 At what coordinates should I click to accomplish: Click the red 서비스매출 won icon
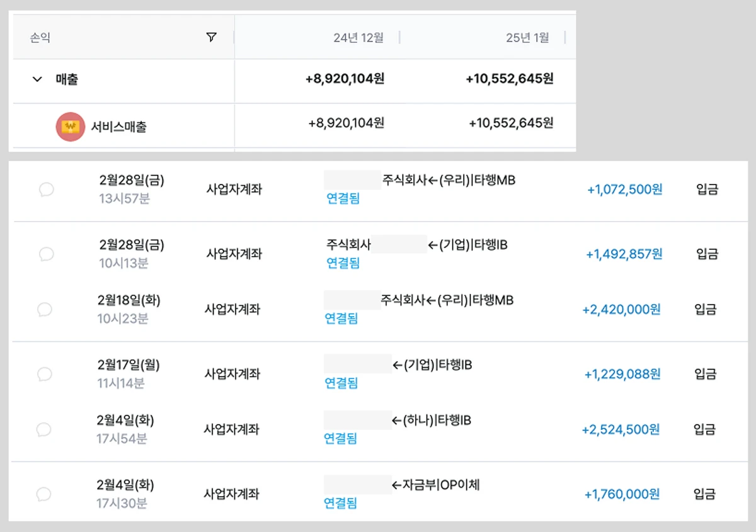click(71, 127)
